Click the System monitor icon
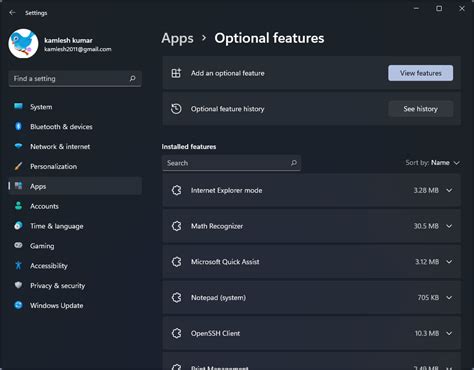The width and height of the screenshot is (474, 370). point(18,106)
